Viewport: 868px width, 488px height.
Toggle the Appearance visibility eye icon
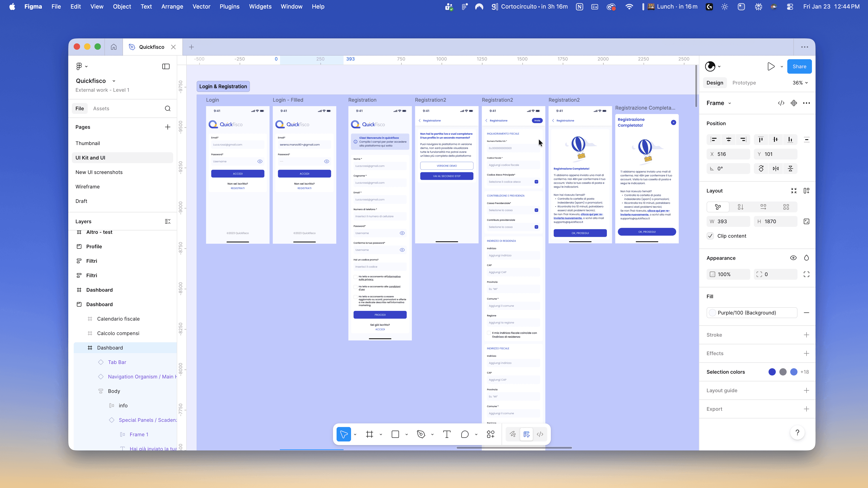point(793,258)
